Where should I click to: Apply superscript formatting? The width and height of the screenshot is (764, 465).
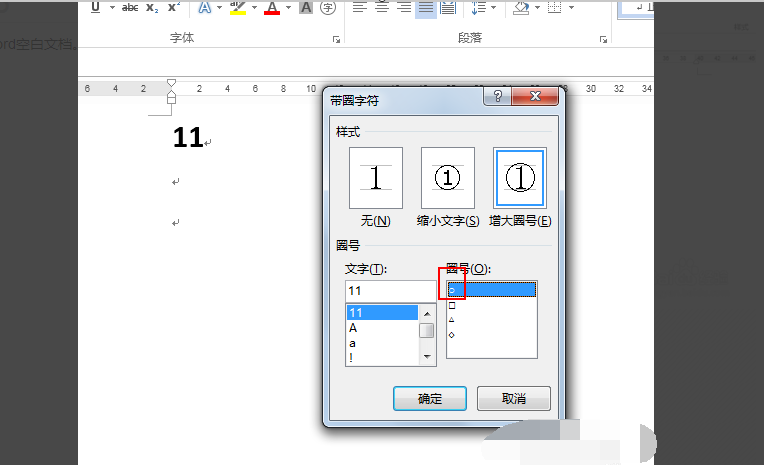coord(173,7)
